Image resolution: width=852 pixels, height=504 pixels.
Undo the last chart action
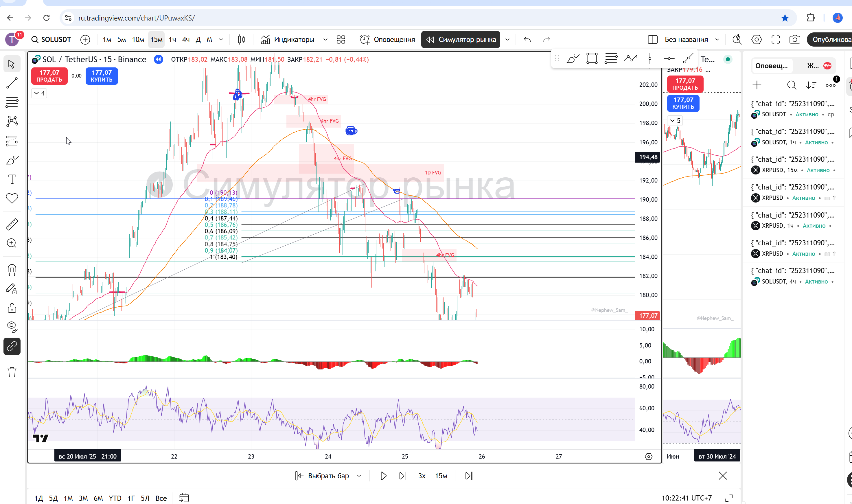pyautogui.click(x=527, y=40)
